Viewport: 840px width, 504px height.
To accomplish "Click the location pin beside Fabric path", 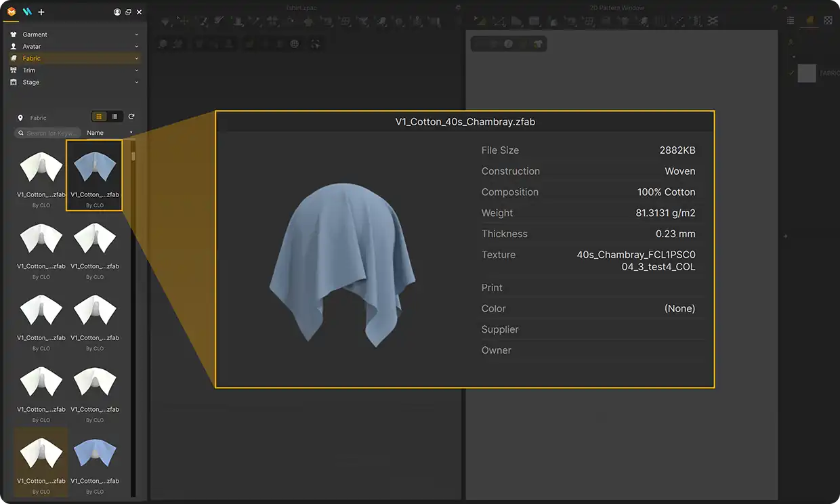I will [20, 118].
